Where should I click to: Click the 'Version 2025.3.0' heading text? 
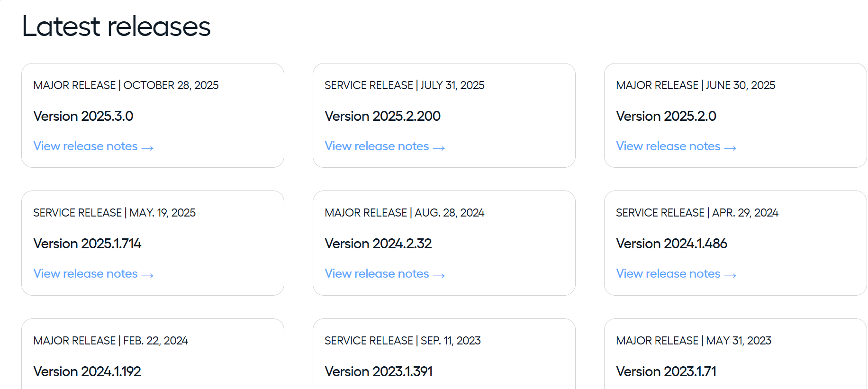83,116
